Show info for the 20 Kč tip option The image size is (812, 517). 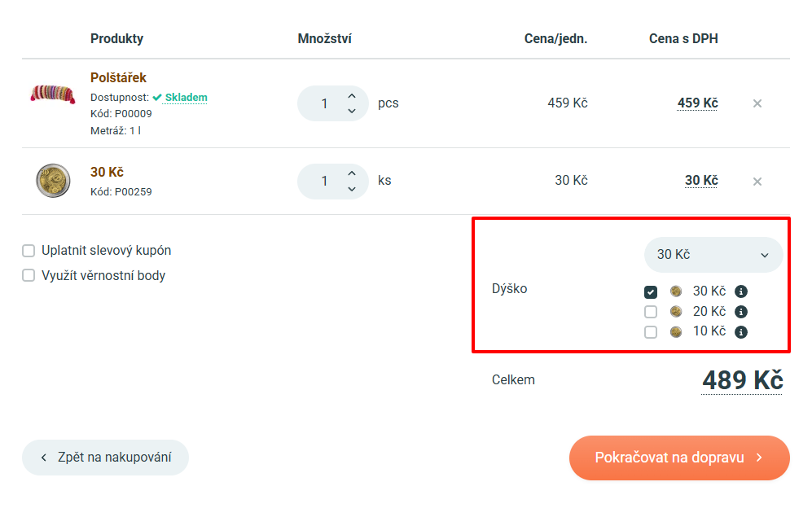(741, 312)
